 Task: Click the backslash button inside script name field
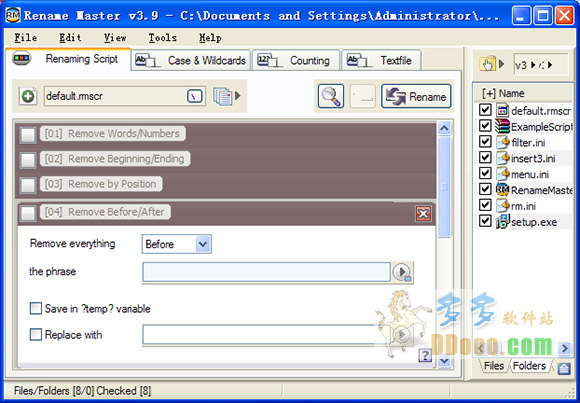tap(195, 96)
